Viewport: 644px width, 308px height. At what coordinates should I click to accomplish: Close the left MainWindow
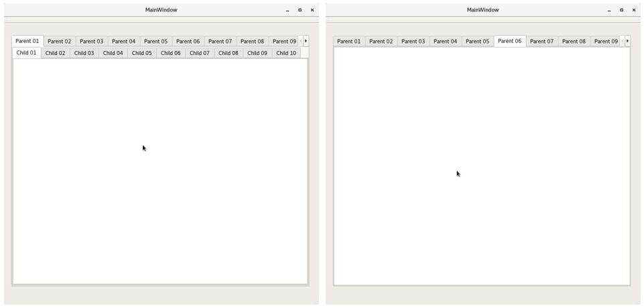(312, 10)
